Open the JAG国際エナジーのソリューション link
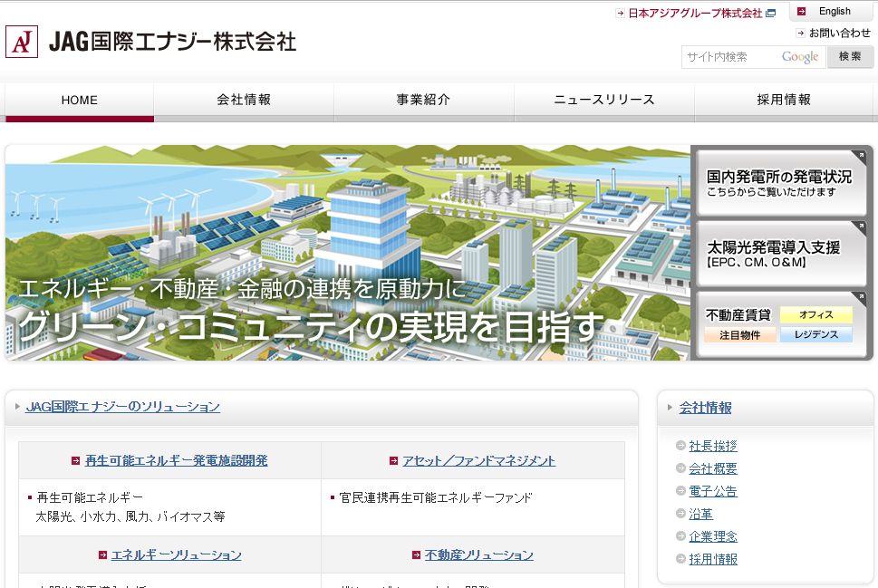The width and height of the screenshot is (878, 588). (x=122, y=407)
